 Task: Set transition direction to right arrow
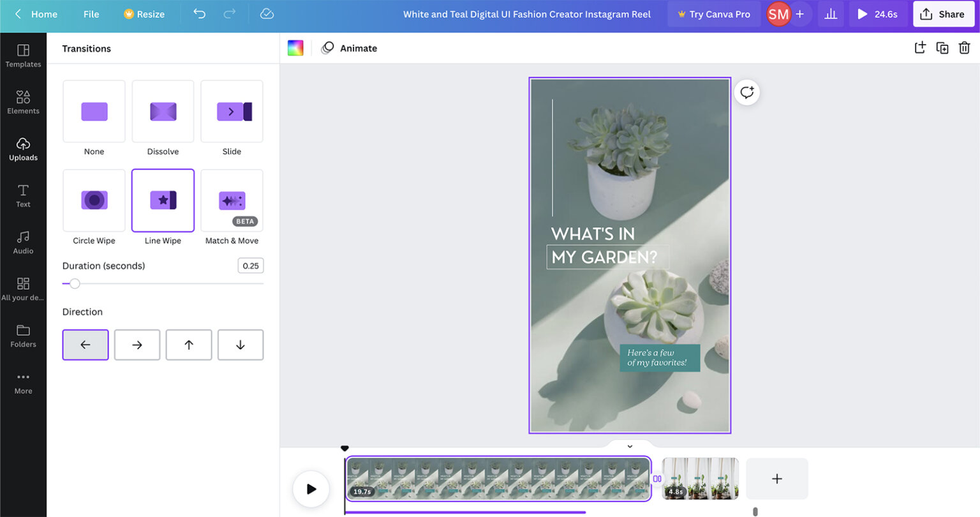click(x=137, y=345)
